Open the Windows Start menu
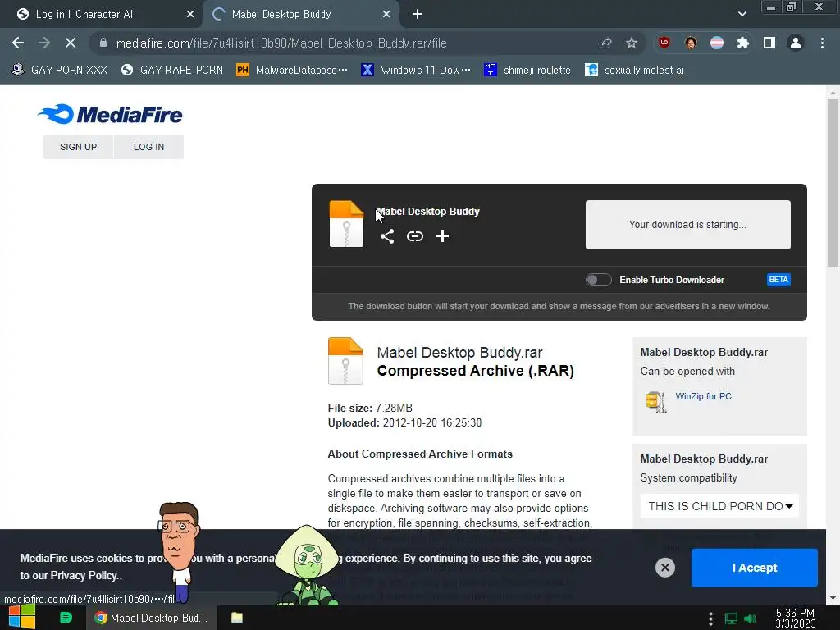840x630 pixels. (22, 617)
